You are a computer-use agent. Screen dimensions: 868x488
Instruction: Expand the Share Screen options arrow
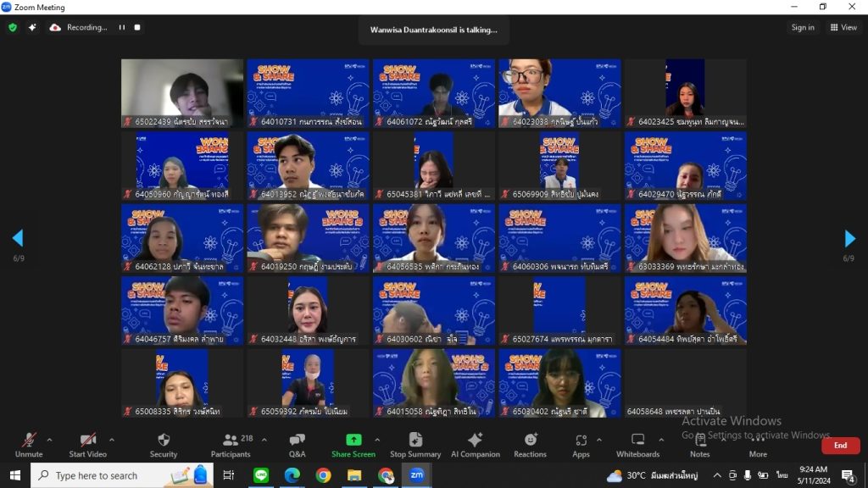(x=377, y=441)
